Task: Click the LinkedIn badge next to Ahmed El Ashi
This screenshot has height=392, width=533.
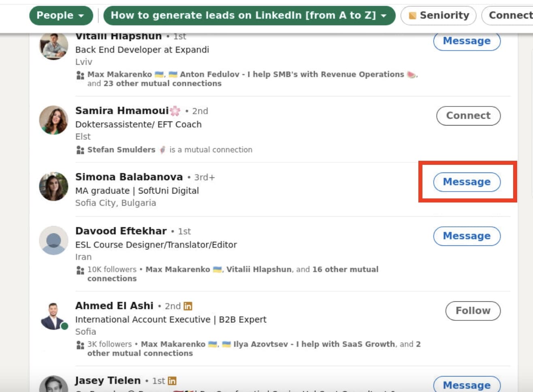Action: (x=188, y=306)
